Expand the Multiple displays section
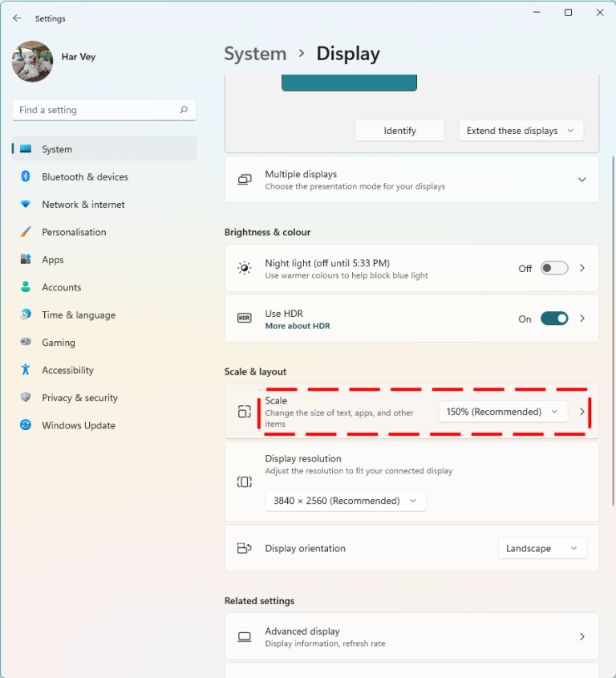This screenshot has width=616, height=678. [x=582, y=180]
